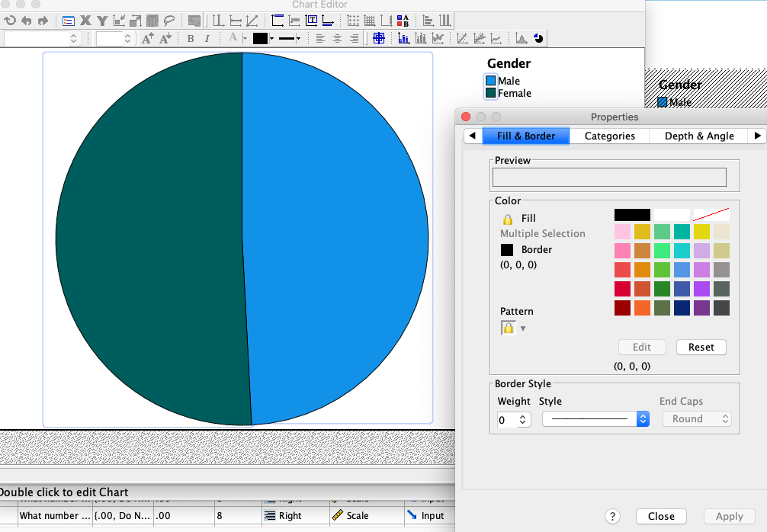The image size is (767, 532).
Task: Click the distribution curve icon
Action: pyautogui.click(x=521, y=38)
